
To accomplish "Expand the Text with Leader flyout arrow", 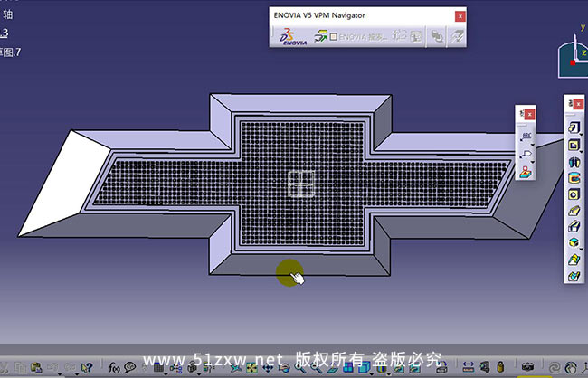I will (x=533, y=145).
